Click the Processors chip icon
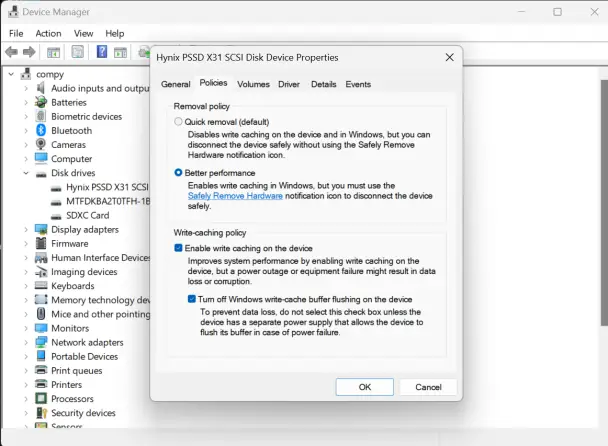Viewport: 608px width, 446px height. (x=41, y=398)
